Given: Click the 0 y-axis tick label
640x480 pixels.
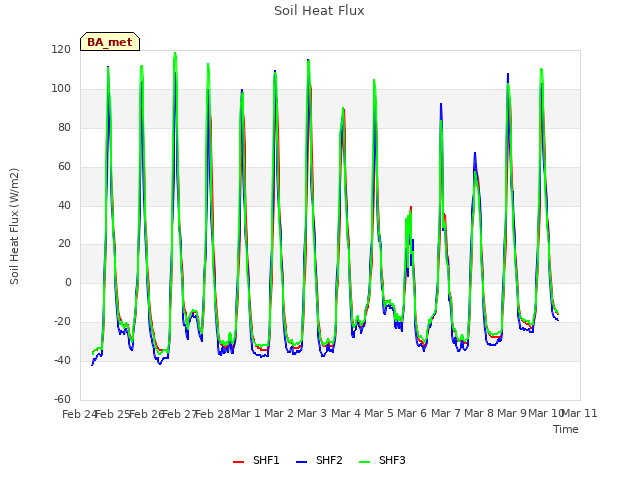Looking at the screenshot, I should coord(68,282).
